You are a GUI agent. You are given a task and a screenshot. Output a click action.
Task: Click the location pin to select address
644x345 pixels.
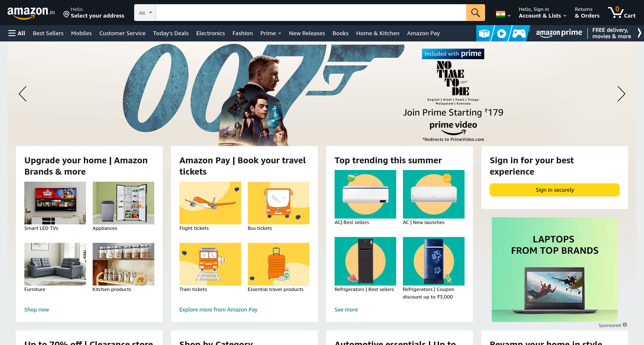coord(66,15)
